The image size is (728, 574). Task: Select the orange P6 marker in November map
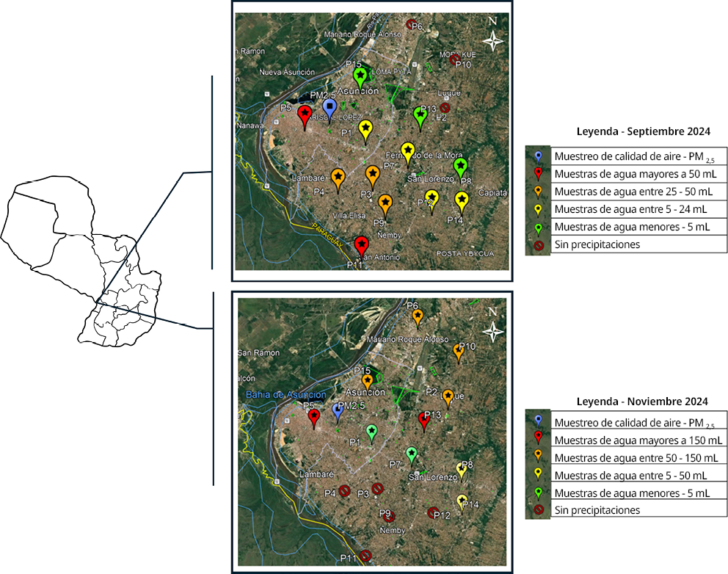[x=418, y=316]
